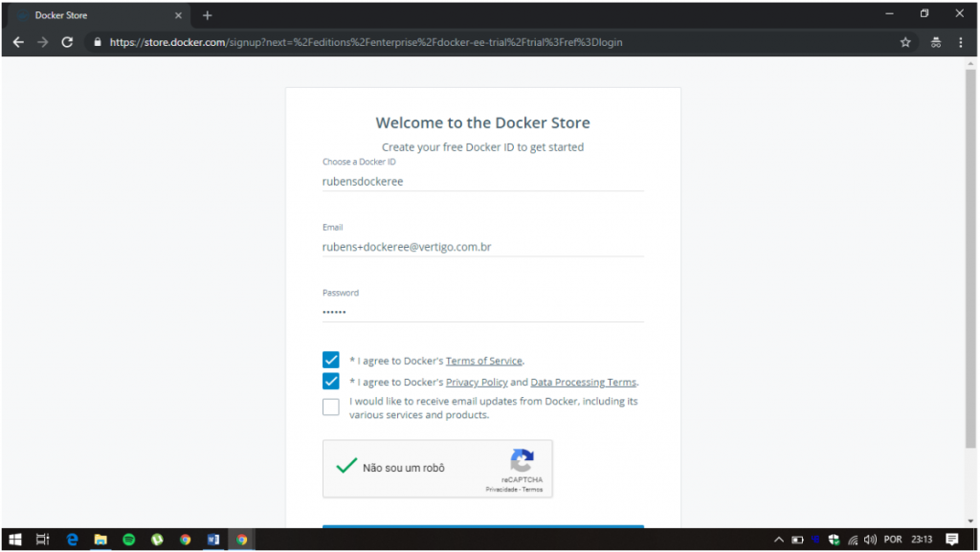Viewport: 980px width, 552px height.
Task: Show hidden system tray icons
Action: click(x=779, y=540)
